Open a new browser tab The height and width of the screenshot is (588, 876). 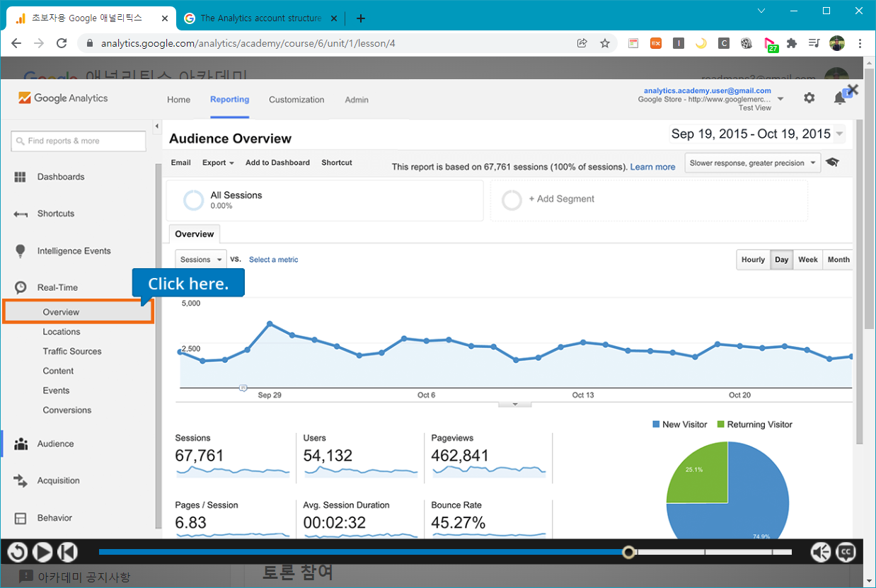point(361,18)
